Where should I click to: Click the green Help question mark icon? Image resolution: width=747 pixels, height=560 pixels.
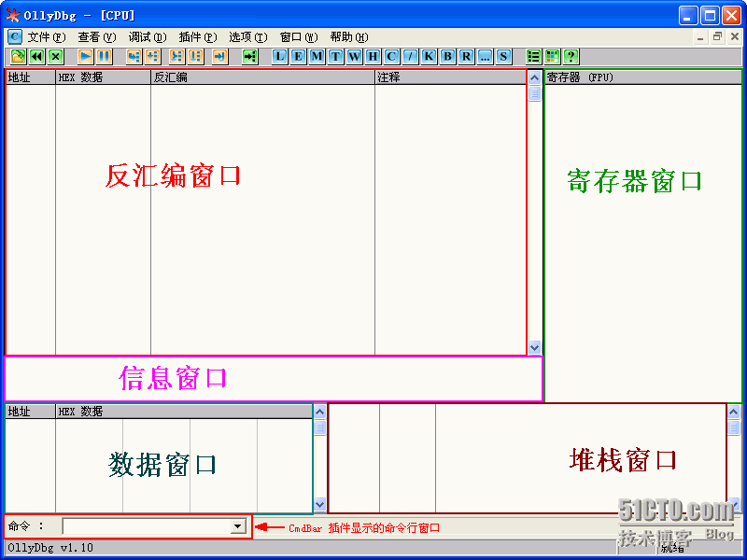[x=571, y=57]
